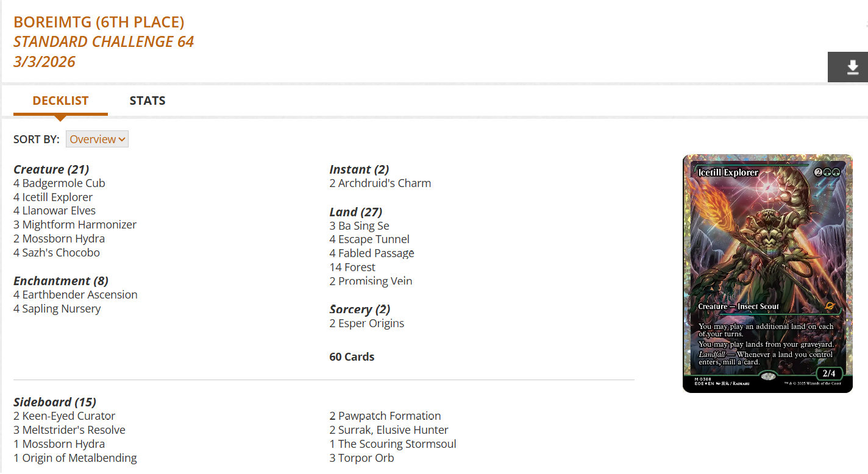Click the Ba Sing Se land
Screen dimensions: 868x474
click(363, 225)
